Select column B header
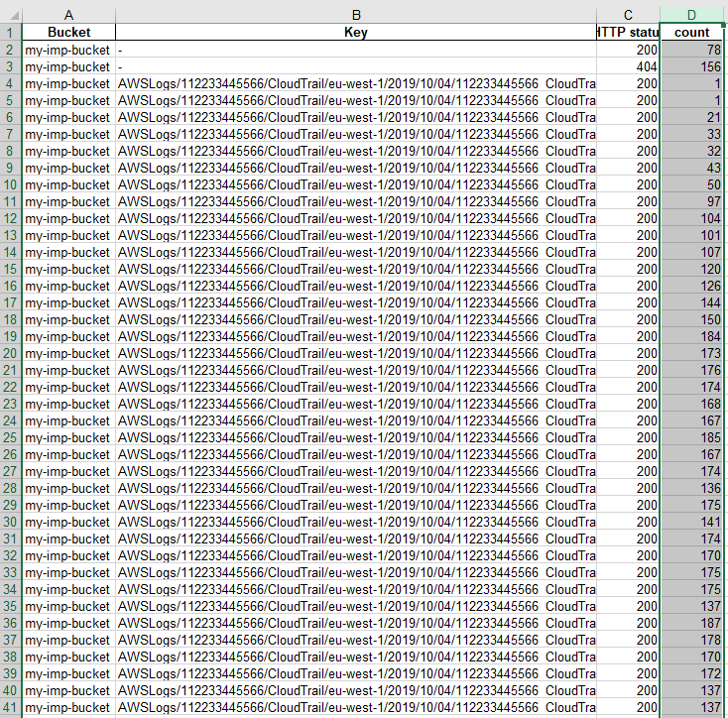The height and width of the screenshot is (718, 728). (x=356, y=15)
